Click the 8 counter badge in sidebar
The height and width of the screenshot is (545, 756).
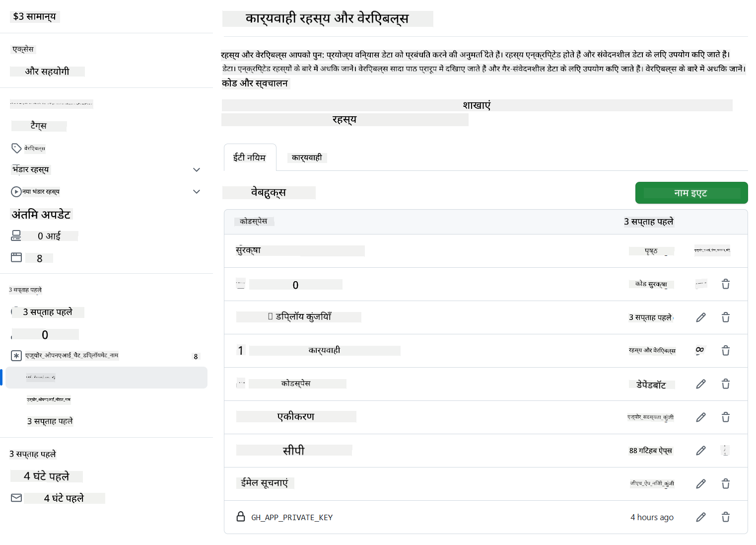click(x=196, y=357)
